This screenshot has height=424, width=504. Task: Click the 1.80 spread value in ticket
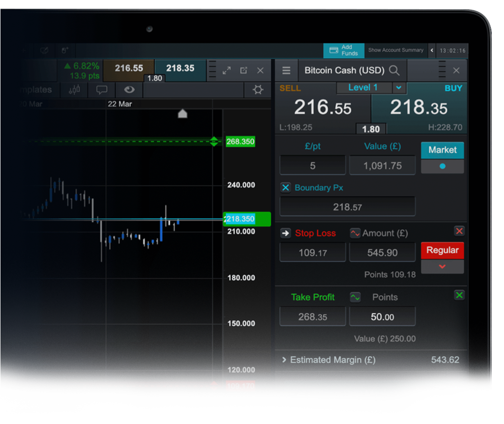click(x=371, y=129)
